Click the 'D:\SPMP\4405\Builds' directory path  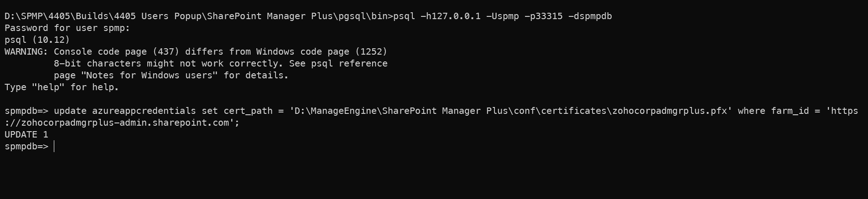(x=57, y=16)
